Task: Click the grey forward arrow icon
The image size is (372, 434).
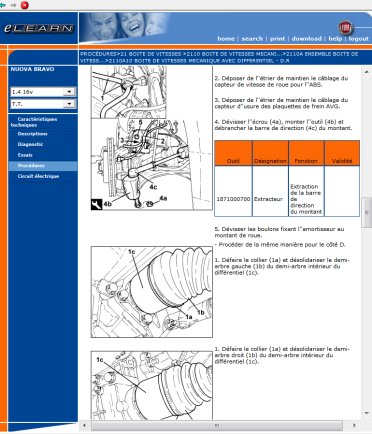Action: click(x=13, y=5)
